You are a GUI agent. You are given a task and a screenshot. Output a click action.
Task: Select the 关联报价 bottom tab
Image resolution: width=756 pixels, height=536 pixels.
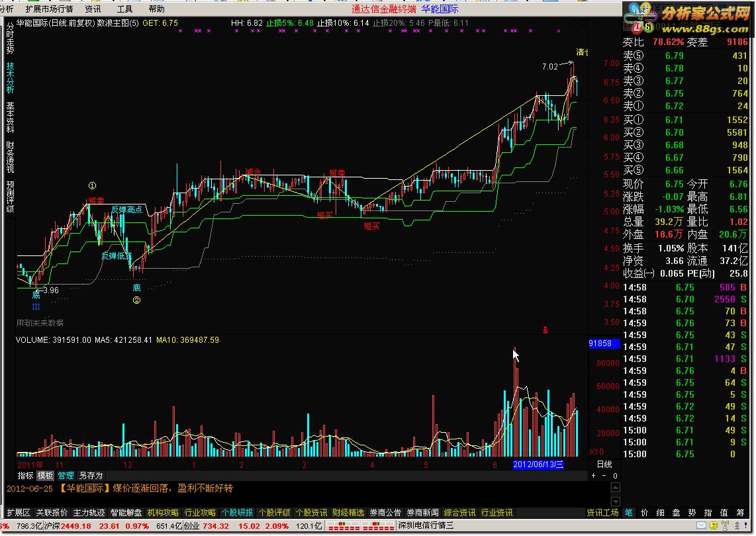tap(52, 513)
